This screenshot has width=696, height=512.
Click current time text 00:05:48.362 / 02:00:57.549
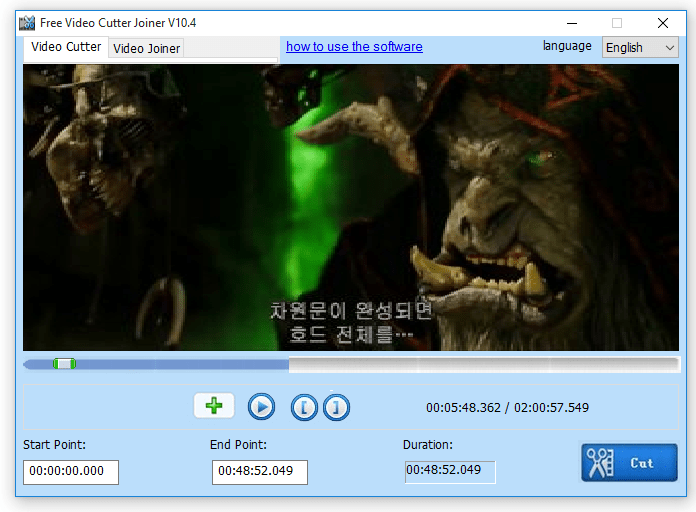pos(507,407)
